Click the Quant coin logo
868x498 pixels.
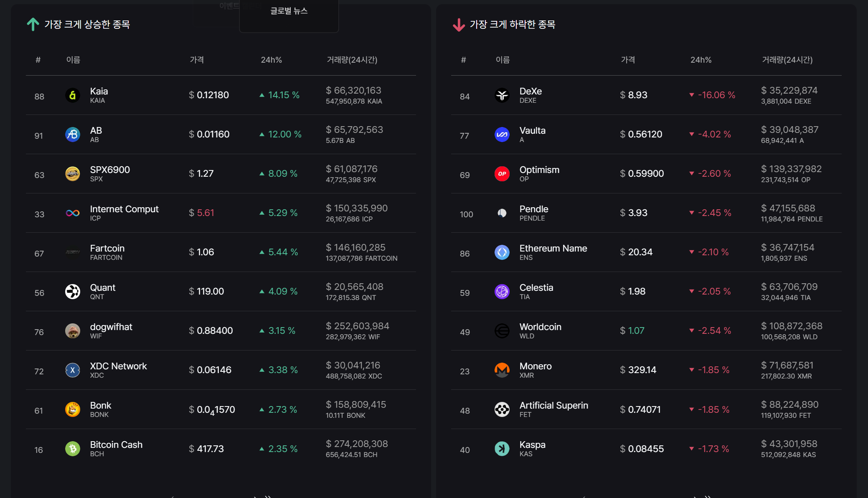pyautogui.click(x=73, y=292)
